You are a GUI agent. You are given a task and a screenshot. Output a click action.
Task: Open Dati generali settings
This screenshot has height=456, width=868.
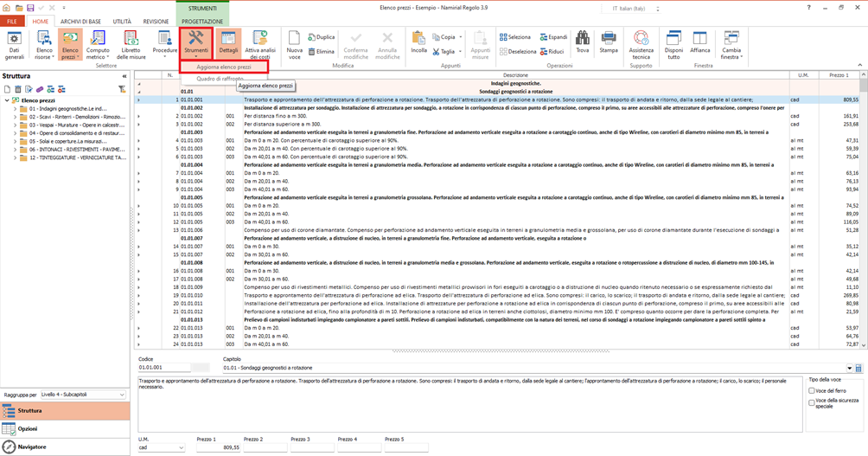(14, 45)
